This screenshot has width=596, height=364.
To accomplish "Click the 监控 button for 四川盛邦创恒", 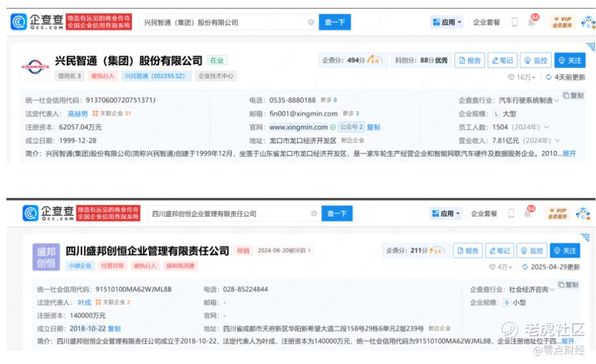I will (x=532, y=250).
